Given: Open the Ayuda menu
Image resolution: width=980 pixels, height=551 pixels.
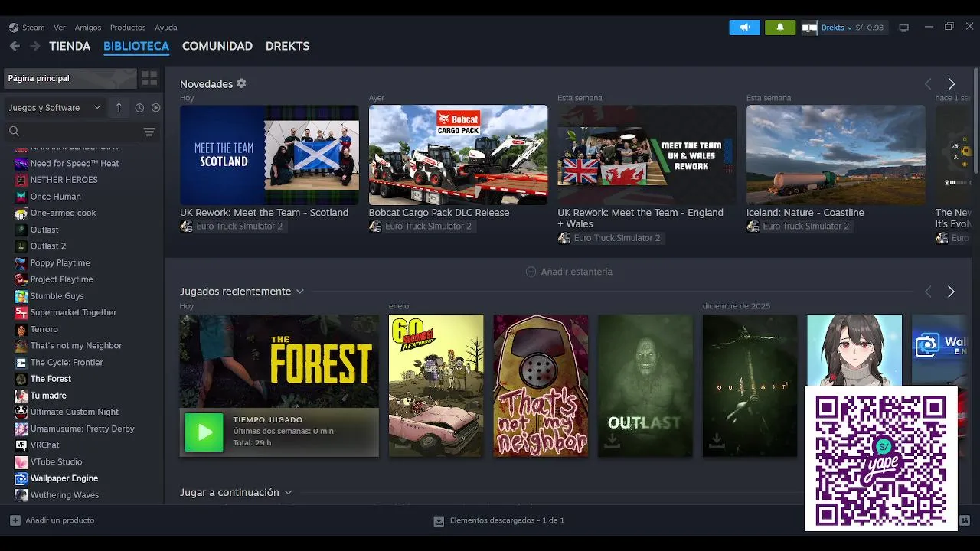Looking at the screenshot, I should tap(166, 28).
